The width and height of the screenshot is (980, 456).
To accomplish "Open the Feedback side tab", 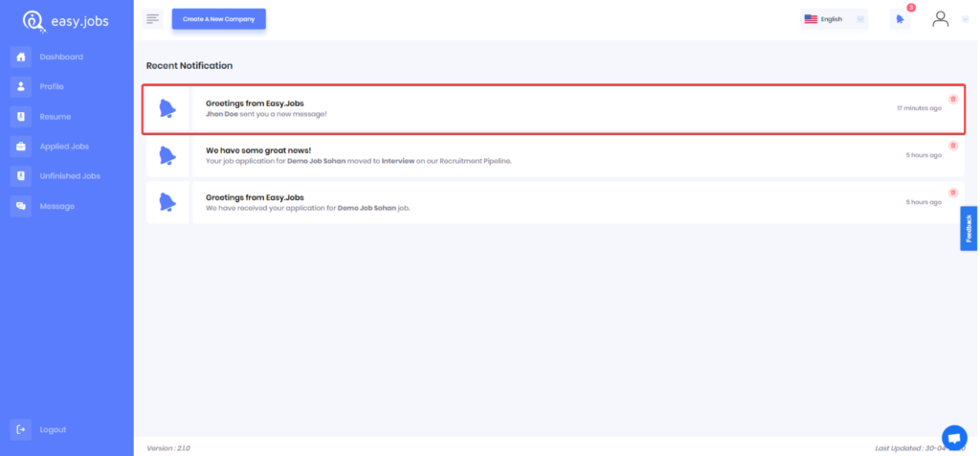I will click(x=969, y=228).
